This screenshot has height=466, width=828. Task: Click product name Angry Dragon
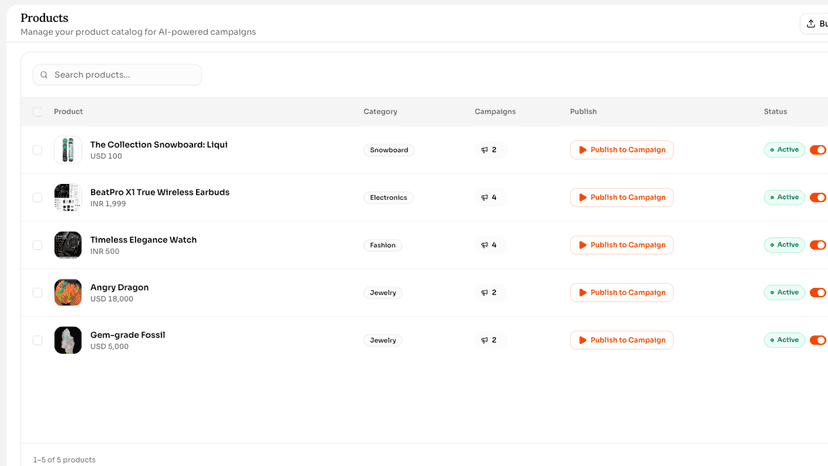119,287
